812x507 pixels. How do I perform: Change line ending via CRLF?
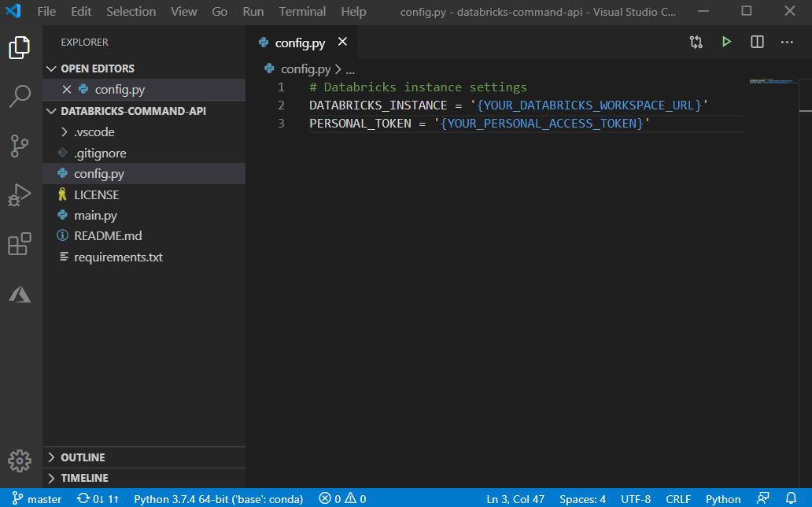[678, 498]
